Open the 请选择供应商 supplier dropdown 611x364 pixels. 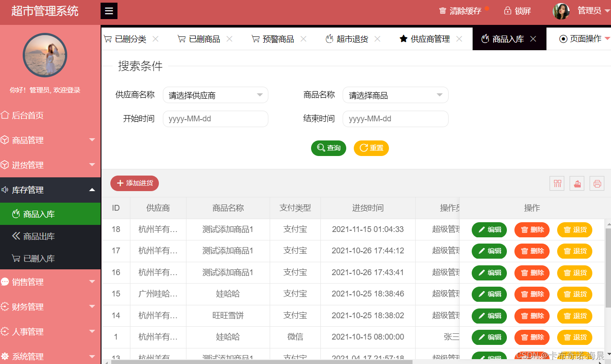tap(215, 95)
